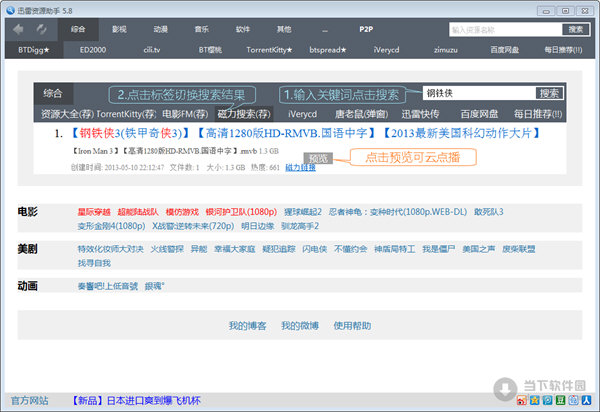The image size is (600, 412).
Task: Open 变形金刚4(1080p) link
Action: click(111, 226)
